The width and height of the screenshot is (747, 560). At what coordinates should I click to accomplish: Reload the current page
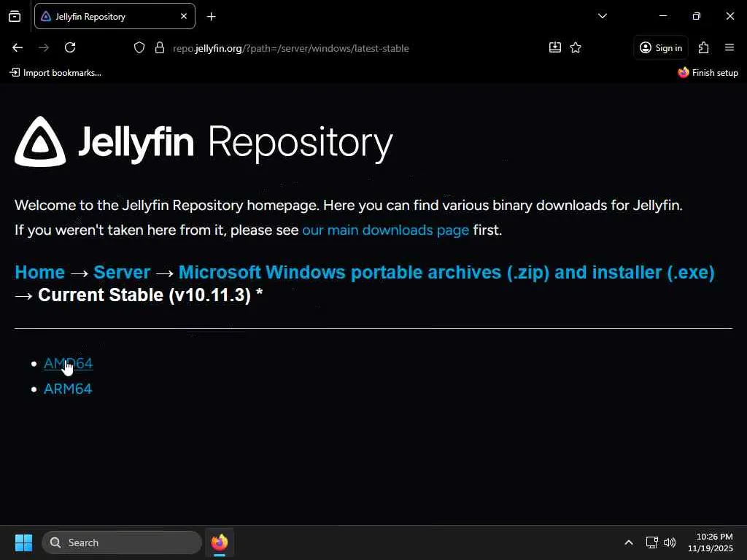[70, 47]
